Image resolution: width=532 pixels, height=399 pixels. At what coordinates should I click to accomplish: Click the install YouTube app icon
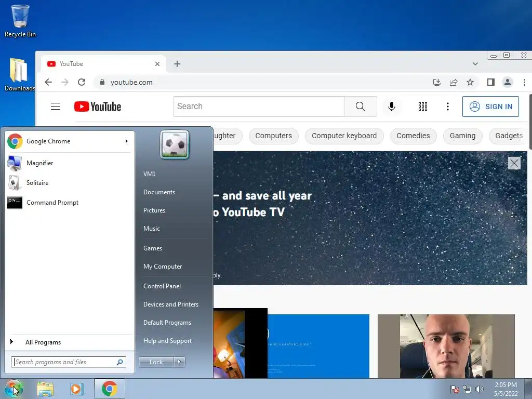point(436,82)
